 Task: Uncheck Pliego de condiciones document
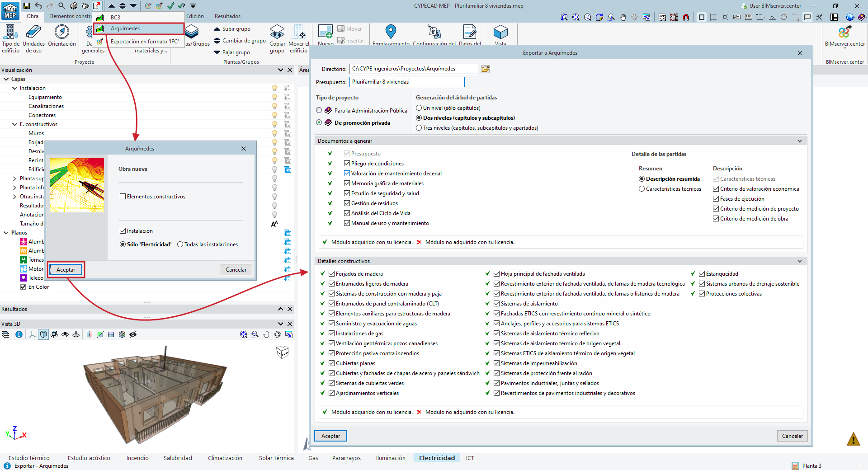click(347, 164)
